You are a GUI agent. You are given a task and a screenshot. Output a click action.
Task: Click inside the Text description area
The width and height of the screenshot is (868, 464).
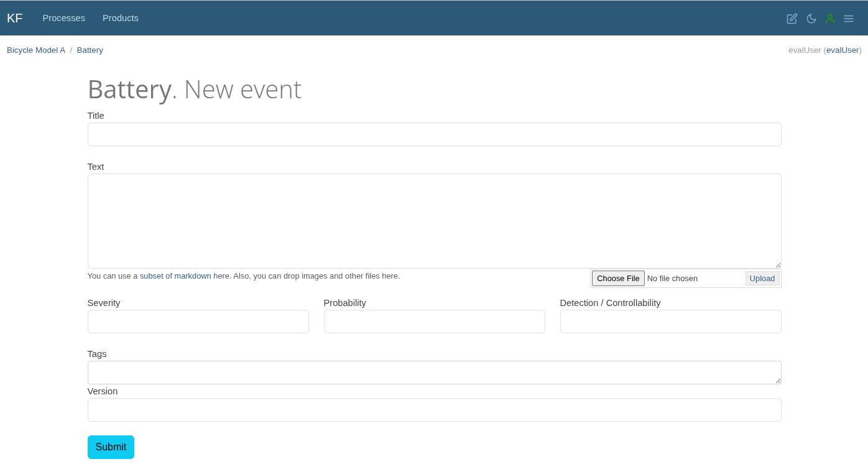(x=434, y=221)
